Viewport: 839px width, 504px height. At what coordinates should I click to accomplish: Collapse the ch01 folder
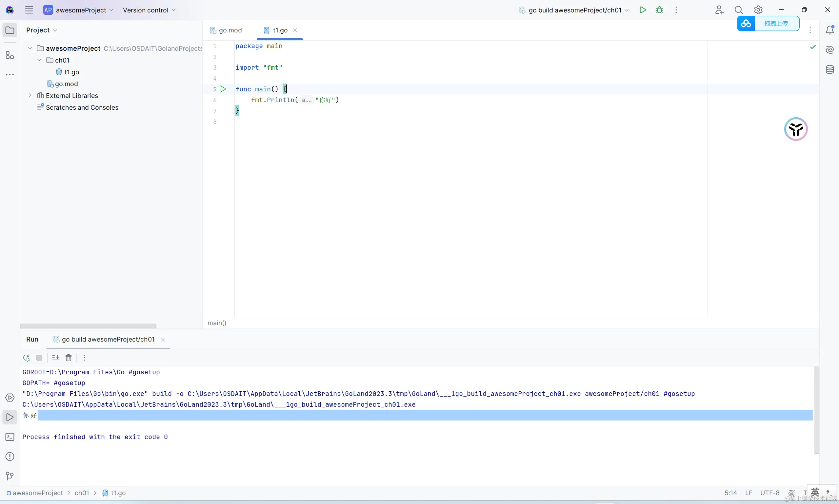click(x=39, y=60)
